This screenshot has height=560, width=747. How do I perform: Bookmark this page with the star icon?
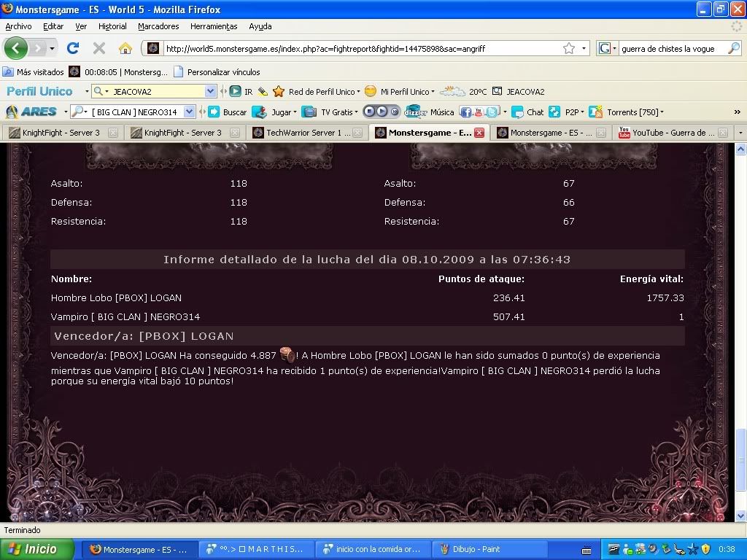[568, 49]
